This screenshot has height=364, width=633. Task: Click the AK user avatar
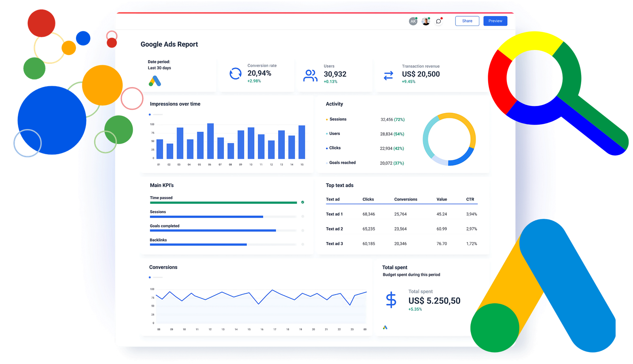click(x=413, y=21)
